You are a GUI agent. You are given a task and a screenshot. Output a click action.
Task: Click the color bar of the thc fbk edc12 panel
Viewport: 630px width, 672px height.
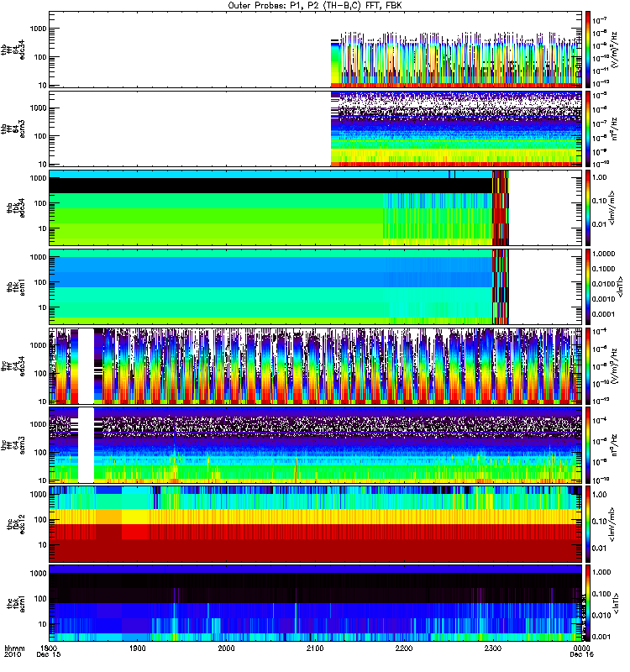point(588,524)
